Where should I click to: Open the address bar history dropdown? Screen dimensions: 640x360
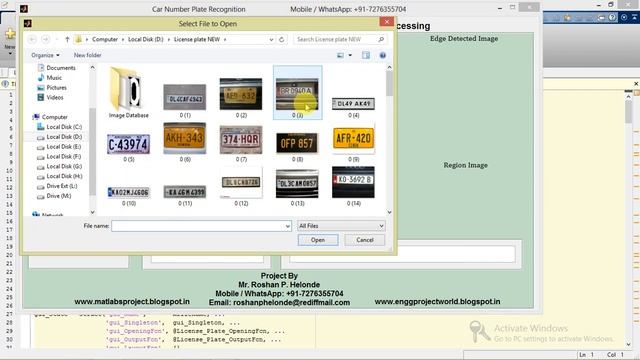tap(271, 40)
